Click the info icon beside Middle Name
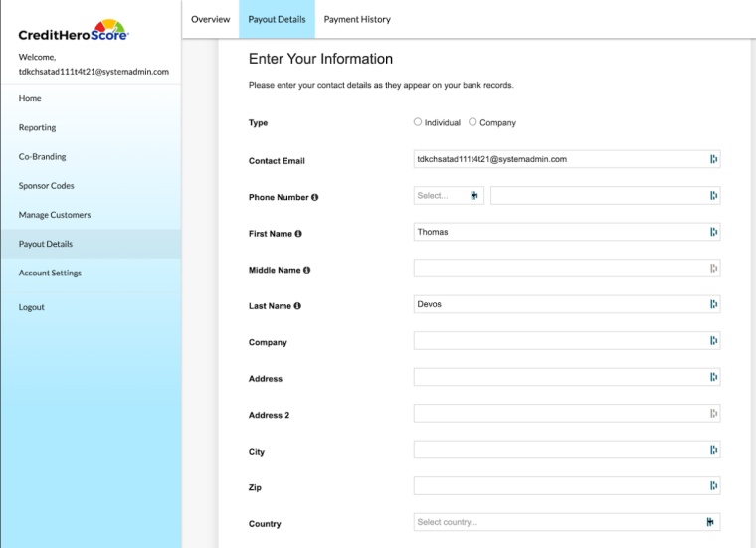This screenshot has width=756, height=548. coord(306,270)
